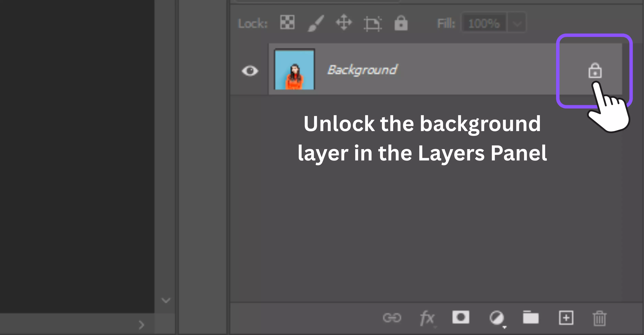This screenshot has width=644, height=335.
Task: Click the Background layer name text
Action: pyautogui.click(x=363, y=70)
